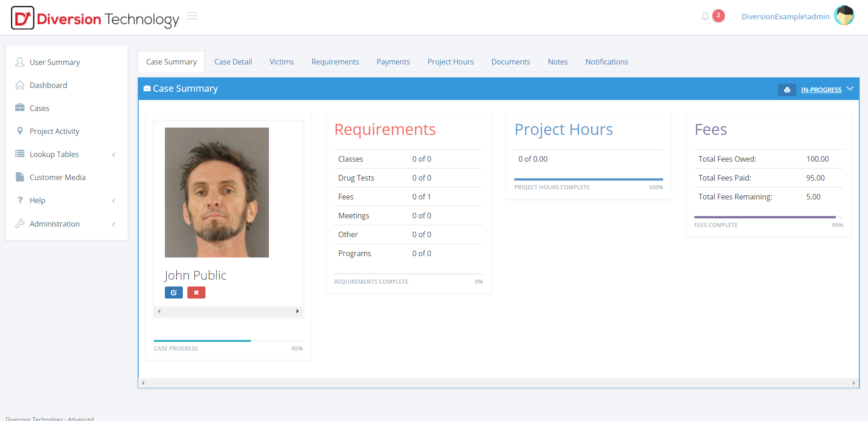Click the print icon in Case Summary header
The height and width of the screenshot is (421, 868).
(x=786, y=90)
